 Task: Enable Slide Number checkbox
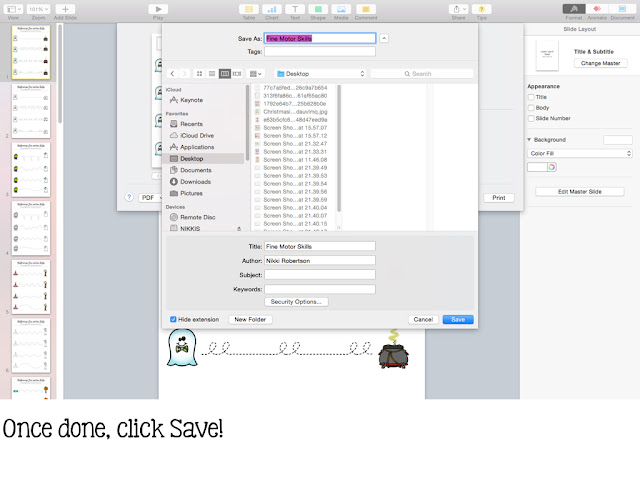click(x=531, y=118)
